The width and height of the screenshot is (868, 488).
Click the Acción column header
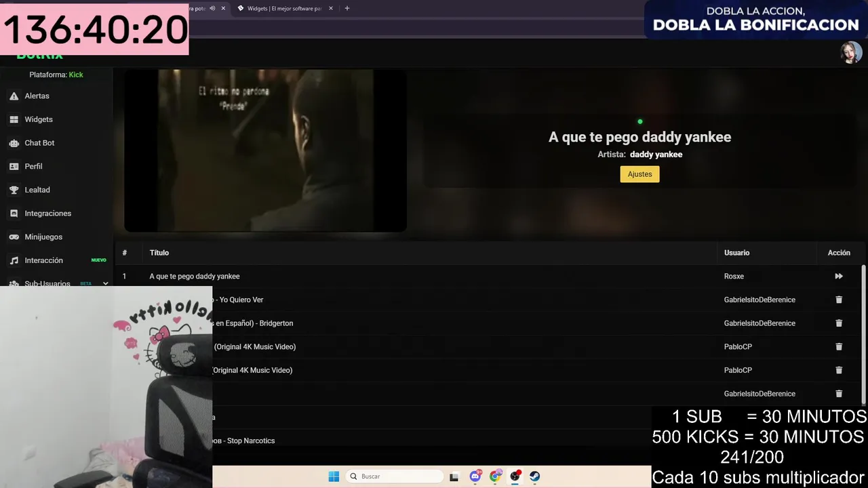[839, 253]
